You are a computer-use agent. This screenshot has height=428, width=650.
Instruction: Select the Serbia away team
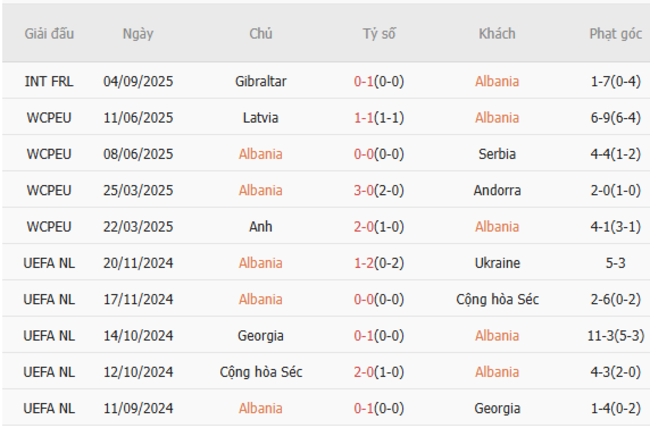[x=497, y=154]
